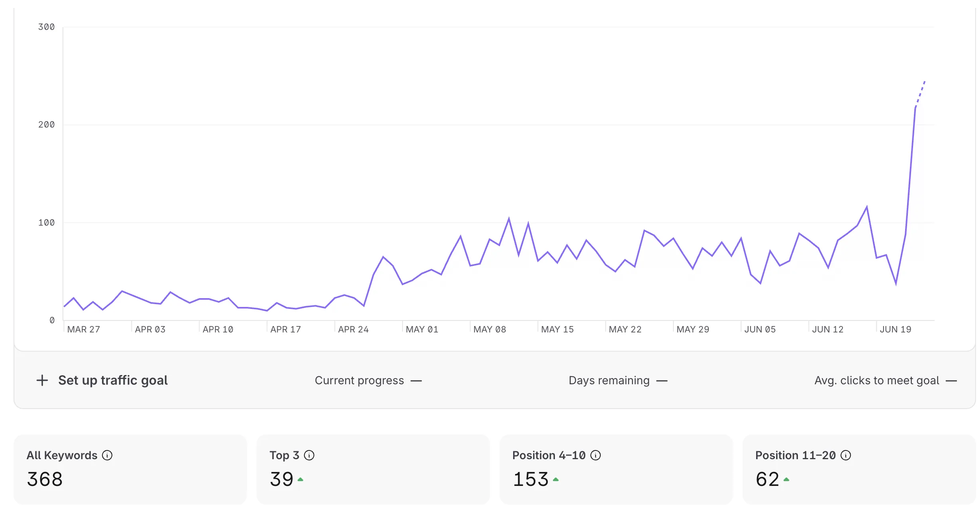
Task: Click the Avg. clicks to meet goal label
Action: [877, 381]
